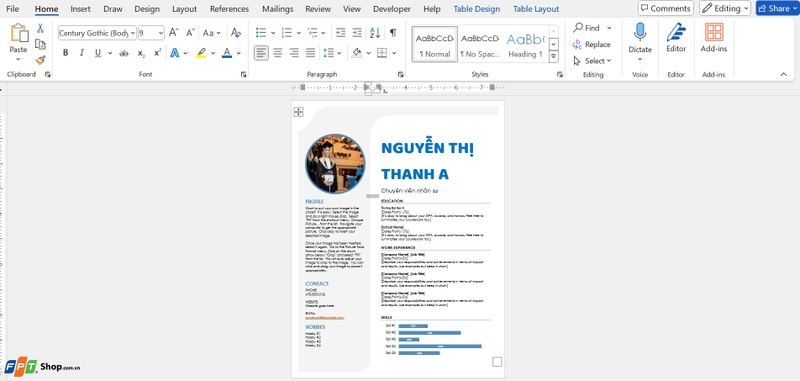The width and height of the screenshot is (800, 381).
Task: Apply yellow text highlight color
Action: point(201,53)
